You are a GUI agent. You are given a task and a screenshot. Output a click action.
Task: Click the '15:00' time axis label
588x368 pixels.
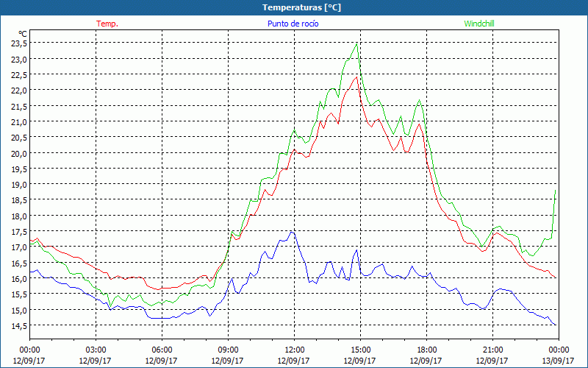pos(360,350)
